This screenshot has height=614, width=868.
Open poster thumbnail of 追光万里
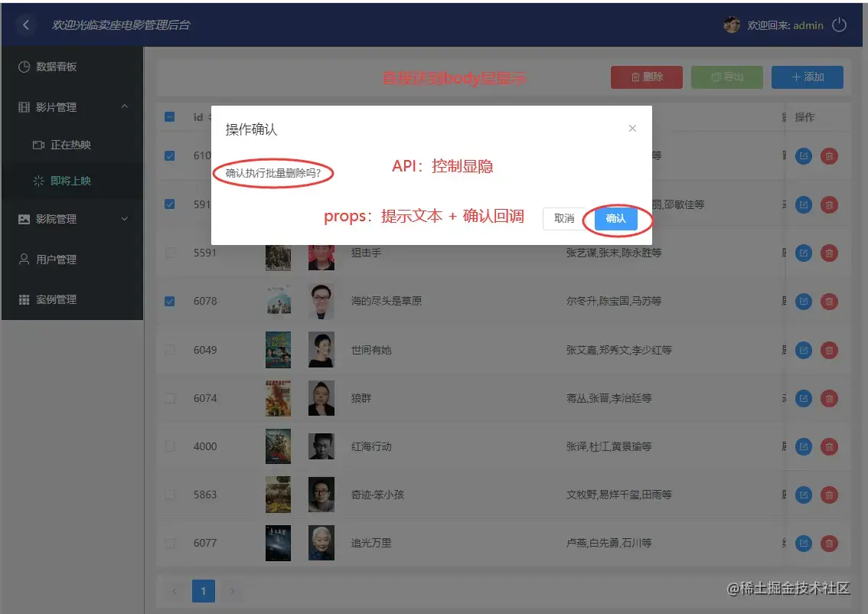(278, 543)
